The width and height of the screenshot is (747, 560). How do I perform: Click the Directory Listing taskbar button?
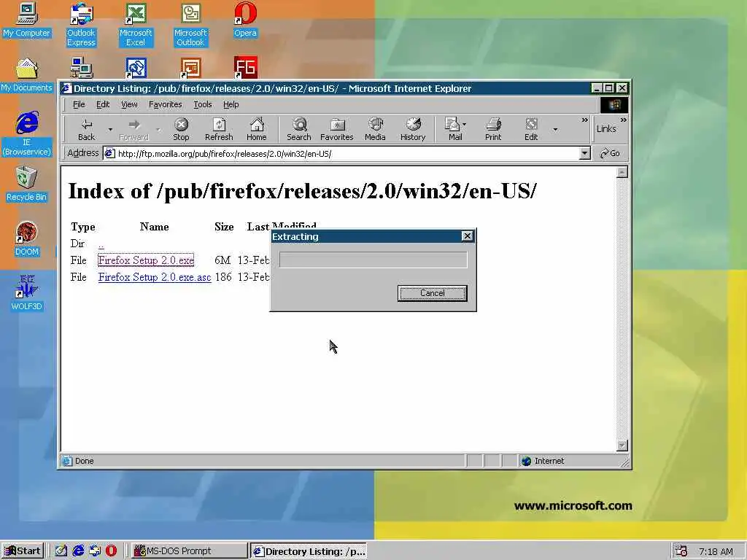click(x=309, y=551)
